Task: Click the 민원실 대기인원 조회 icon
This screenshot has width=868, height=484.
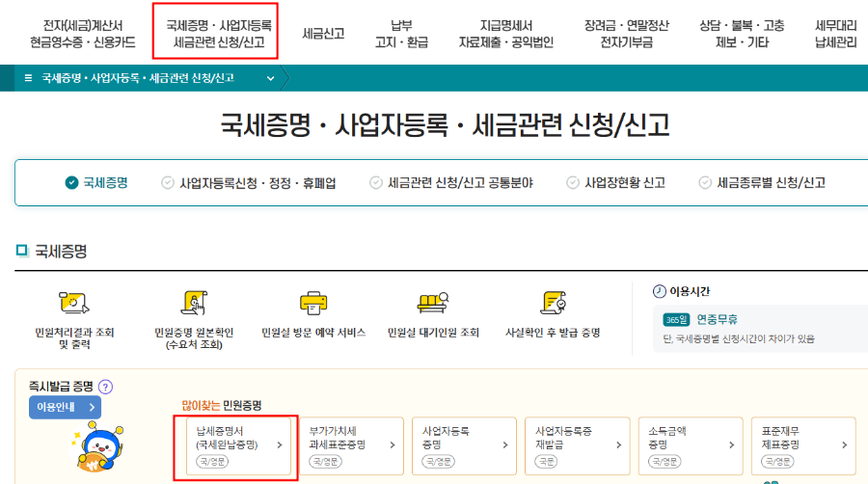Action: 433,303
